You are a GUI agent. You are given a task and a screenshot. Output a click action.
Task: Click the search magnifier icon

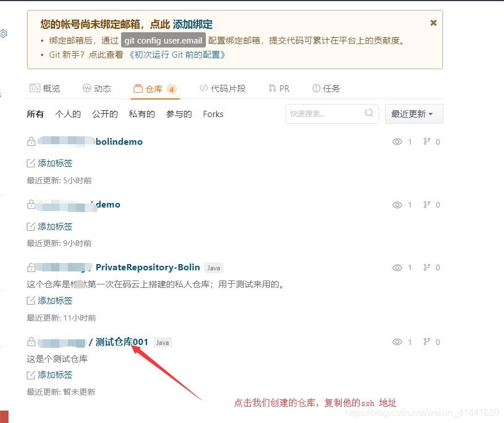pyautogui.click(x=369, y=113)
